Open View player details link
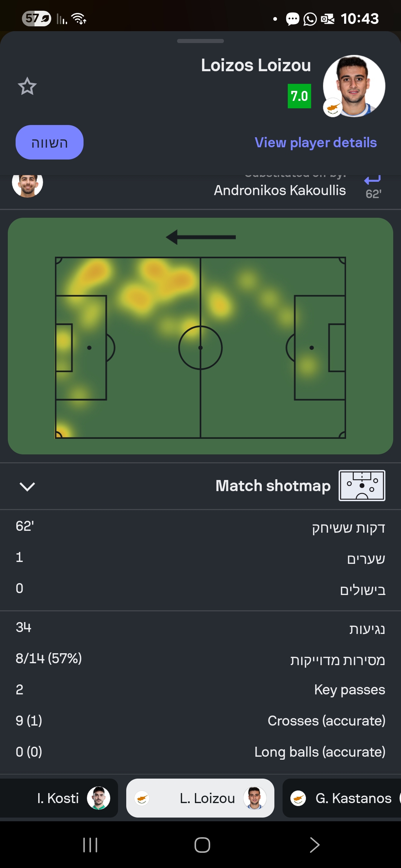This screenshot has width=401, height=868. pos(316,142)
